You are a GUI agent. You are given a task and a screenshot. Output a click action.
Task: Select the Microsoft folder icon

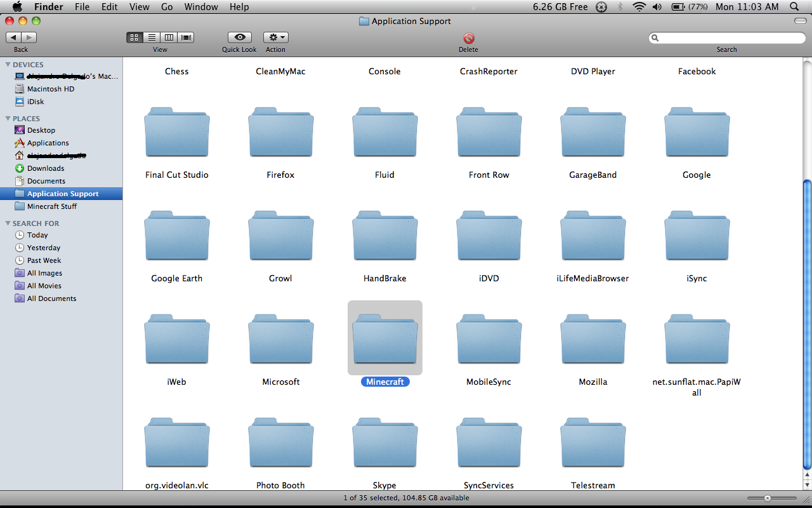(281, 338)
